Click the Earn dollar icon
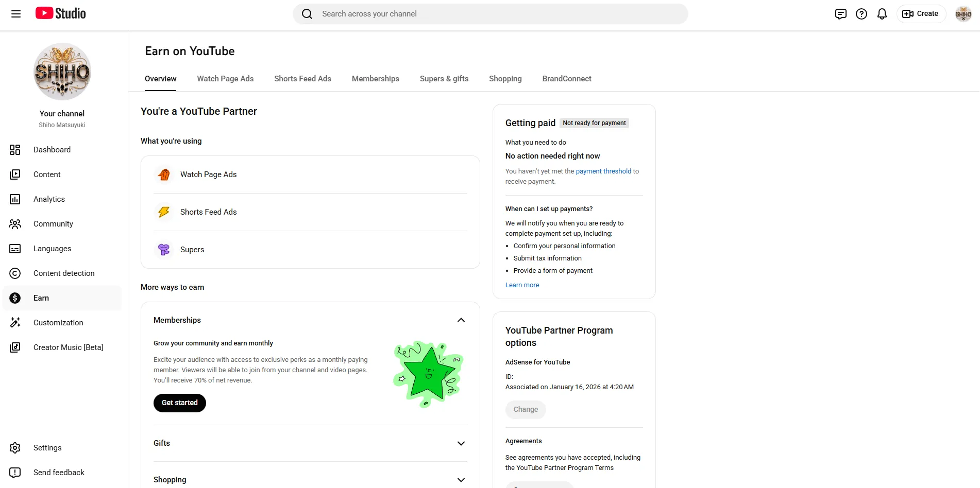Image resolution: width=980 pixels, height=488 pixels. pos(15,298)
